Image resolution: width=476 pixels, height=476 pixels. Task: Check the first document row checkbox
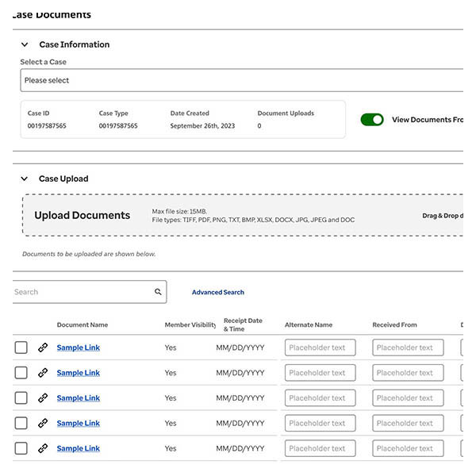pos(21,347)
